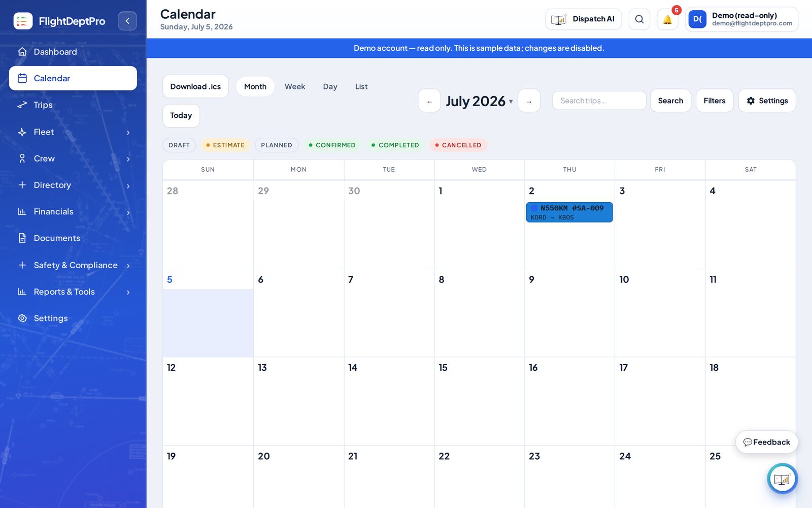
Task: Expand the Safety & Compliance chevron
Action: tap(128, 266)
